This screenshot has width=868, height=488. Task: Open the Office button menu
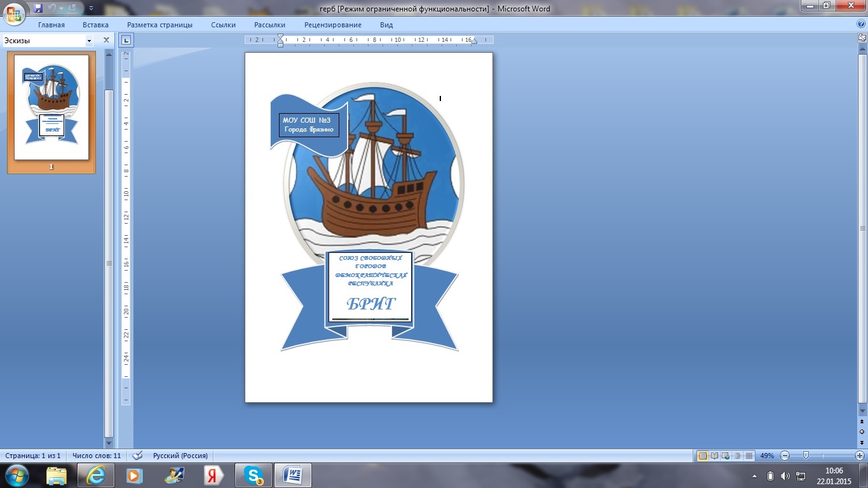[13, 13]
